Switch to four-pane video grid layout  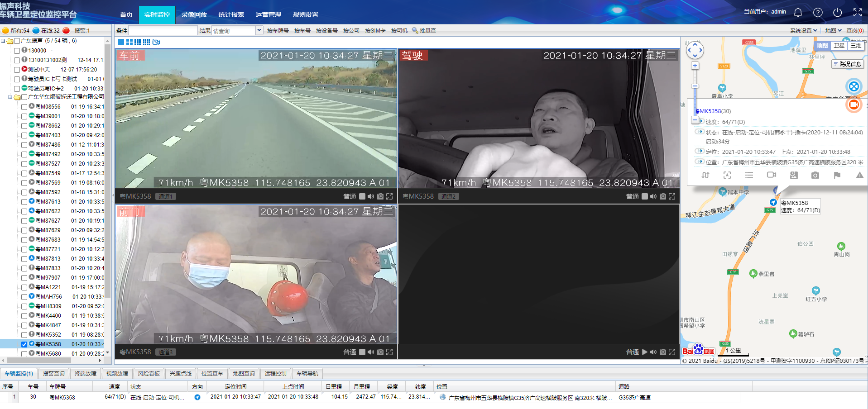coord(129,42)
